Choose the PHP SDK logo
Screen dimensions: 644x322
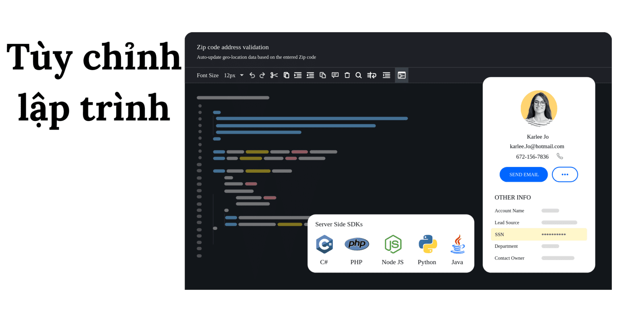tap(357, 244)
